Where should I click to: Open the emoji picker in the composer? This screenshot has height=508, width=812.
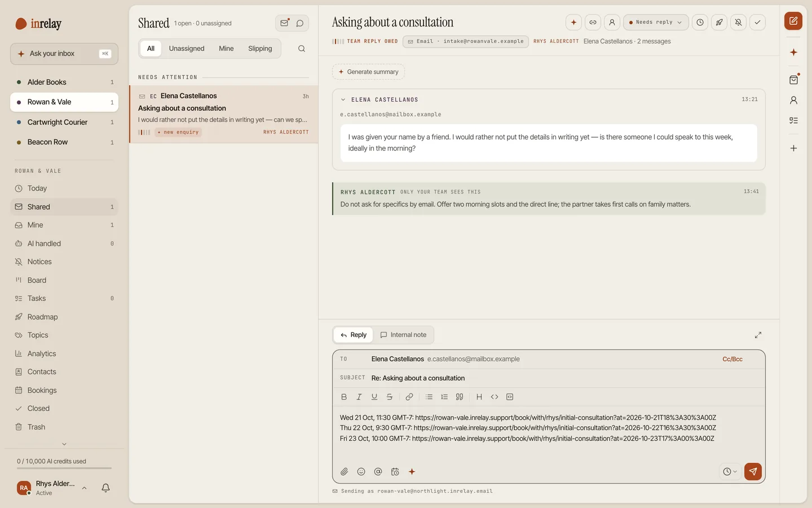[361, 472]
